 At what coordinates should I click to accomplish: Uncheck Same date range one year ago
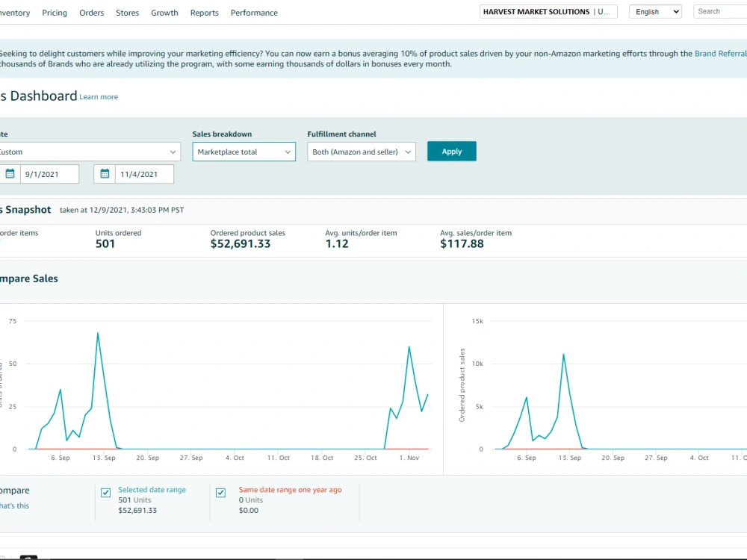(x=220, y=492)
